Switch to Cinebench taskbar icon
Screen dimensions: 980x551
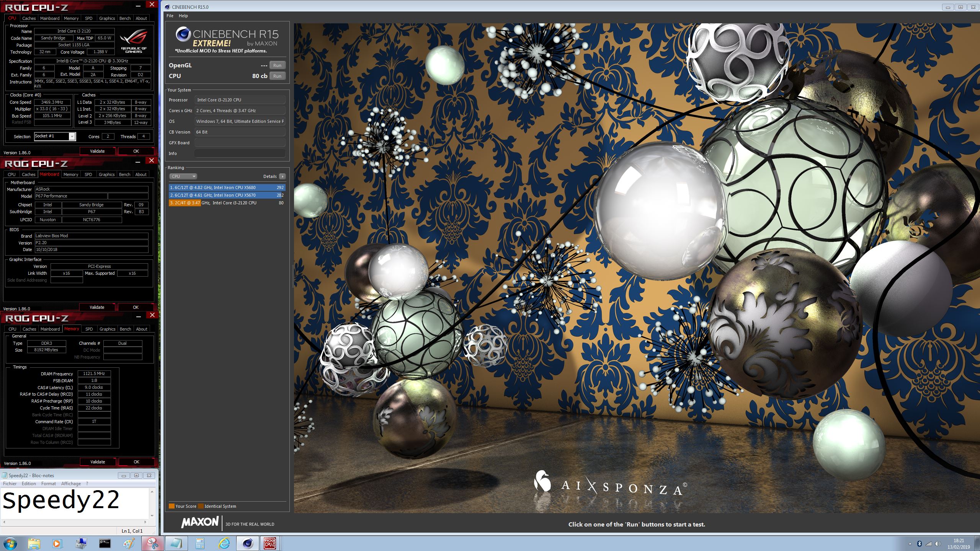coord(248,543)
